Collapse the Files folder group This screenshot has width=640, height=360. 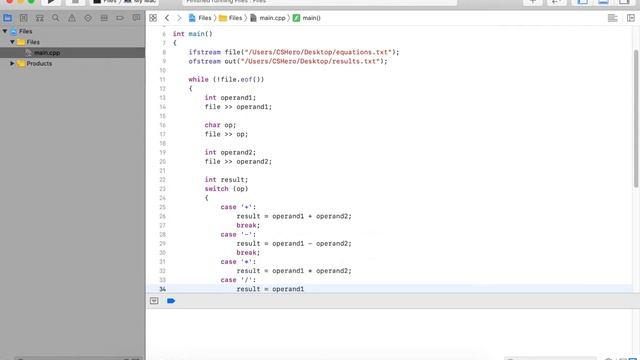(x=12, y=42)
